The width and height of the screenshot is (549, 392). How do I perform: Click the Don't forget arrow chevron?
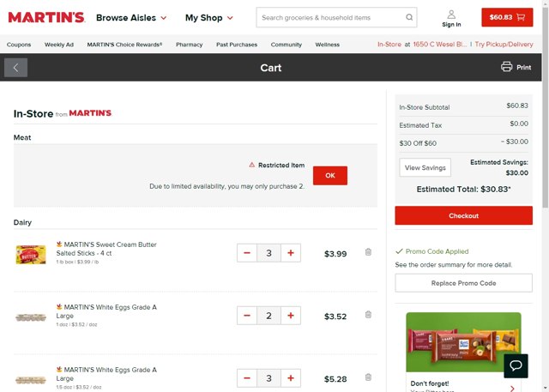[x=512, y=389]
